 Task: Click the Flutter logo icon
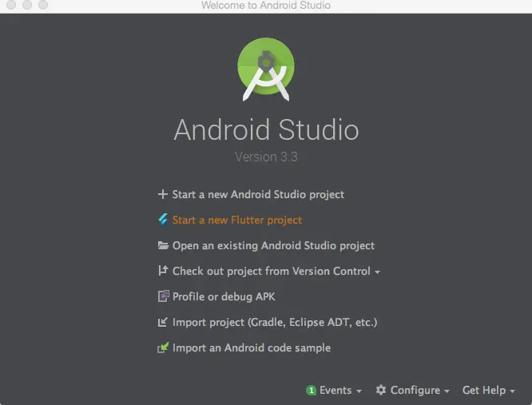(163, 220)
